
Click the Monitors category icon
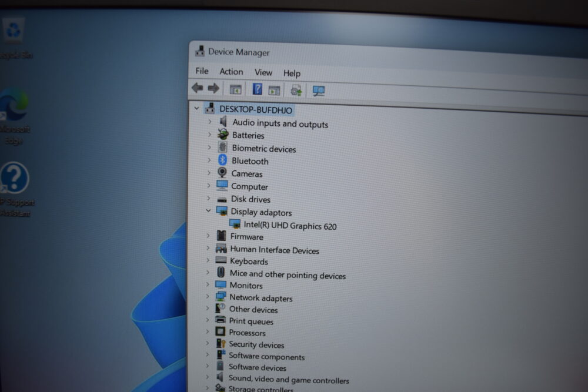pos(221,284)
